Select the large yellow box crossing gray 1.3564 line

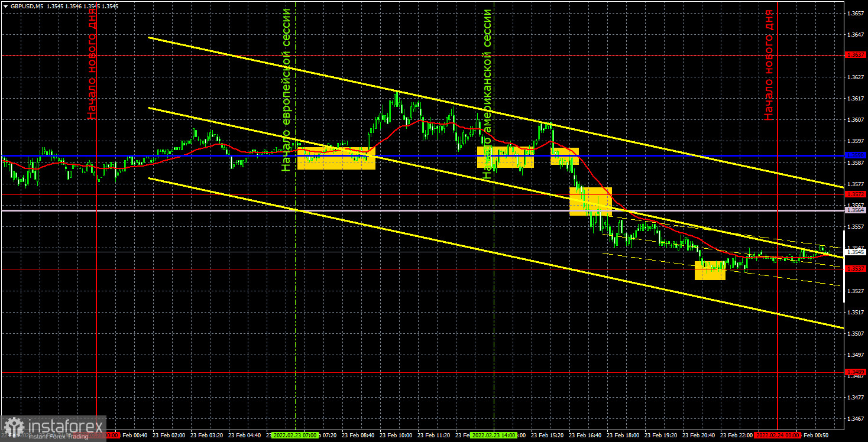point(590,201)
